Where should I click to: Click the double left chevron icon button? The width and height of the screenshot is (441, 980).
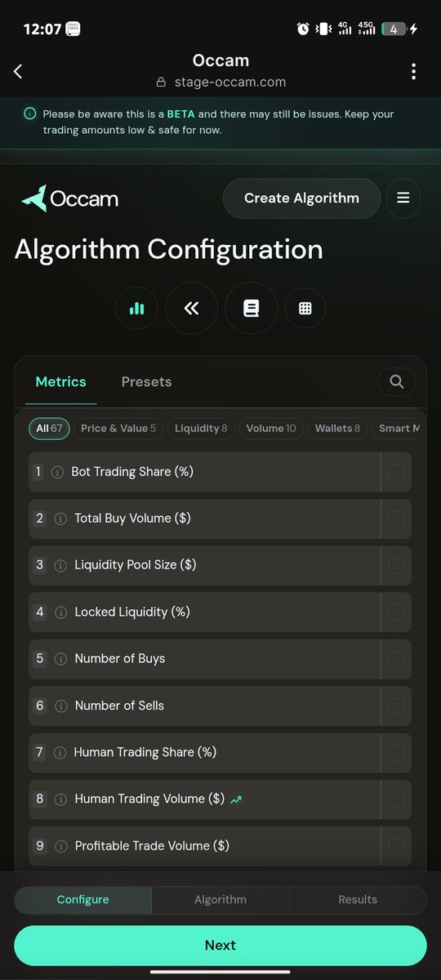click(x=192, y=309)
